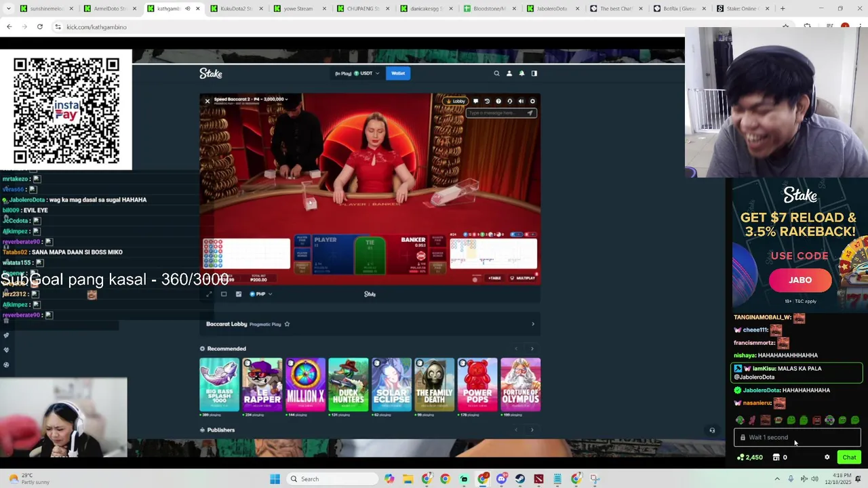Open the Stake user profile icon

(509, 73)
